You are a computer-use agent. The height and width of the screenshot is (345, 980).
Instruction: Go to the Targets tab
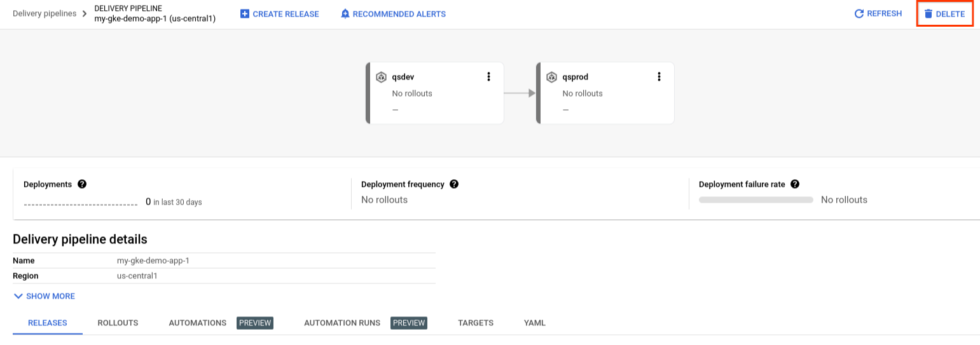(x=476, y=323)
